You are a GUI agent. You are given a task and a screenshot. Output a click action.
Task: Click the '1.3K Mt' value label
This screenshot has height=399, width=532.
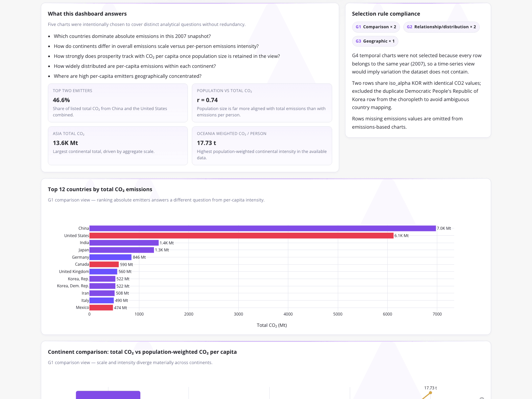[162, 250]
